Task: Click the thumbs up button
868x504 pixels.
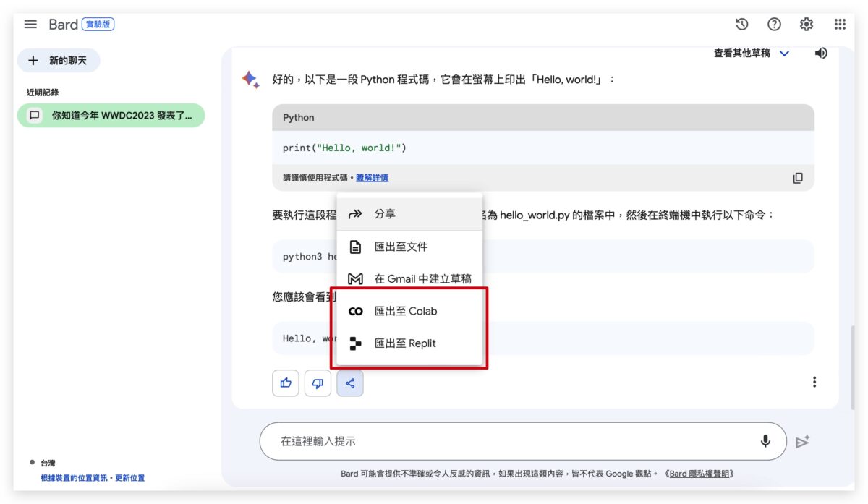Action: [286, 383]
